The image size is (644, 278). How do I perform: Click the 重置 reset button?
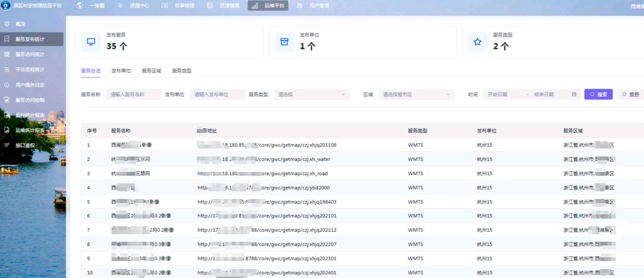pos(631,94)
